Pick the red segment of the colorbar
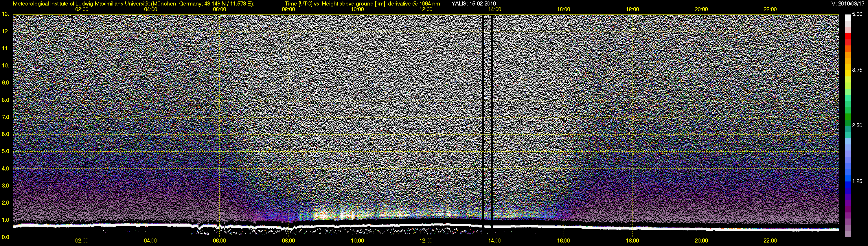This screenshot has width=868, height=246. coord(848,36)
